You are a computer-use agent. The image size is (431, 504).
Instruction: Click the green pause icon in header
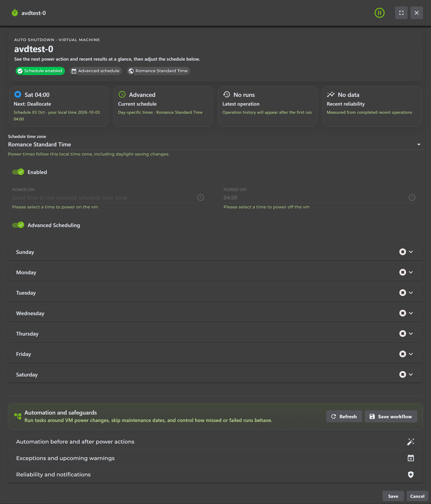pyautogui.click(x=379, y=13)
